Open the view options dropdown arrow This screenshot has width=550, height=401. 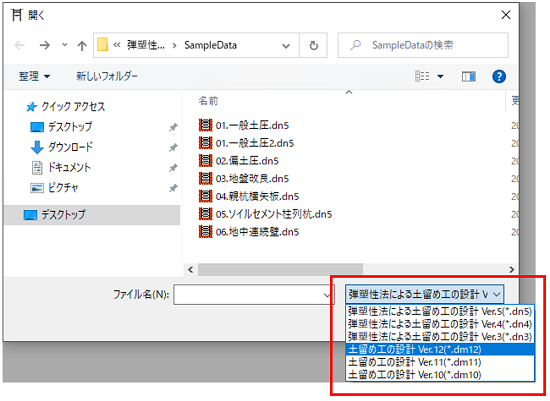(440, 76)
